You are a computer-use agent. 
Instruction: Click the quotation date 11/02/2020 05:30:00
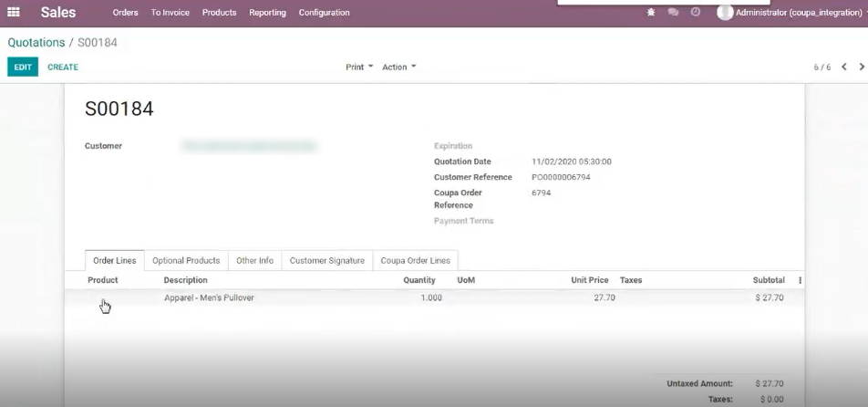(x=572, y=162)
